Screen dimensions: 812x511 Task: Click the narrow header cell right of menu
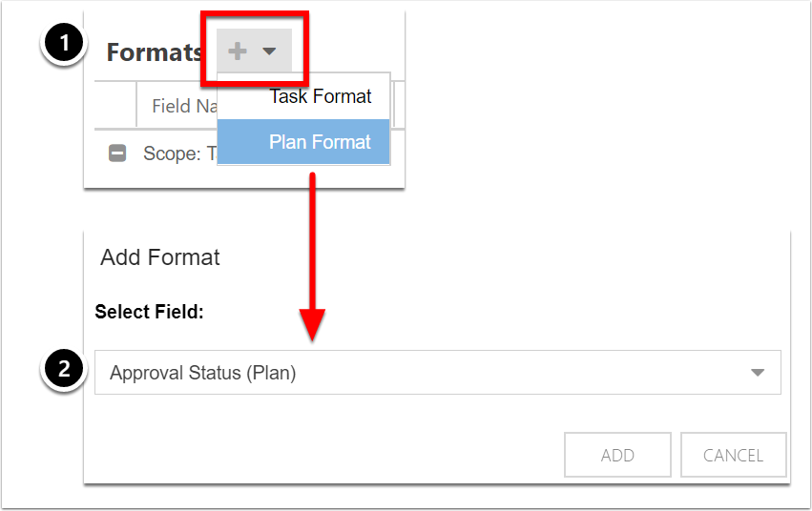pos(399,104)
